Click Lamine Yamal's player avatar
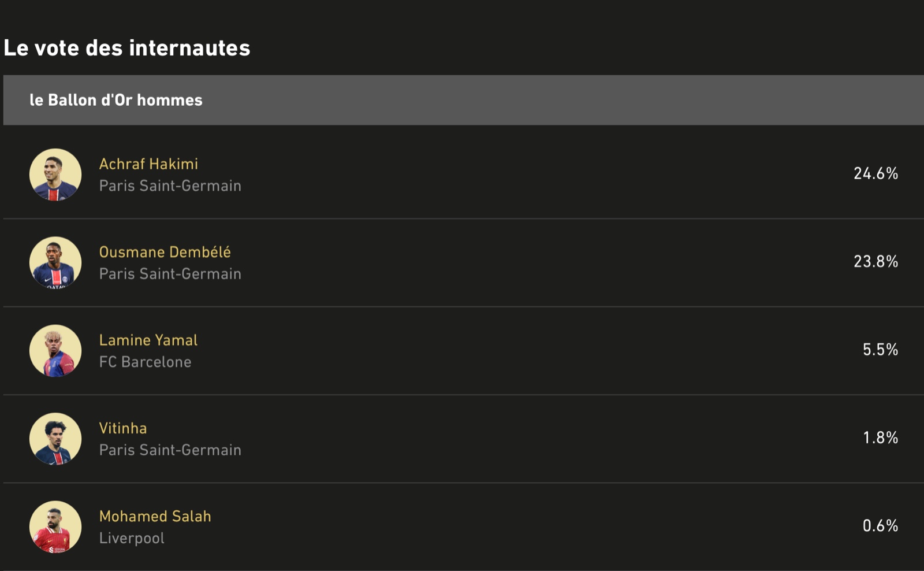Image resolution: width=924 pixels, height=571 pixels. click(x=55, y=351)
